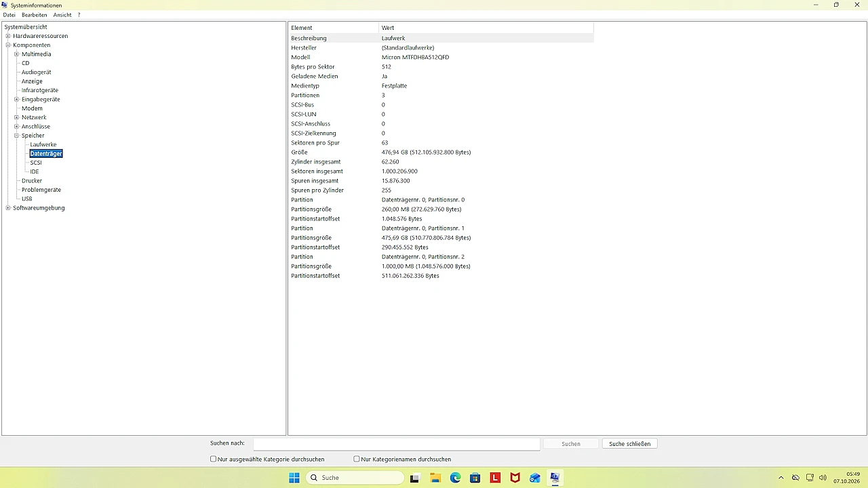Open the Outlook taskbar icon
Viewport: 868px width, 488px height.
(535, 478)
